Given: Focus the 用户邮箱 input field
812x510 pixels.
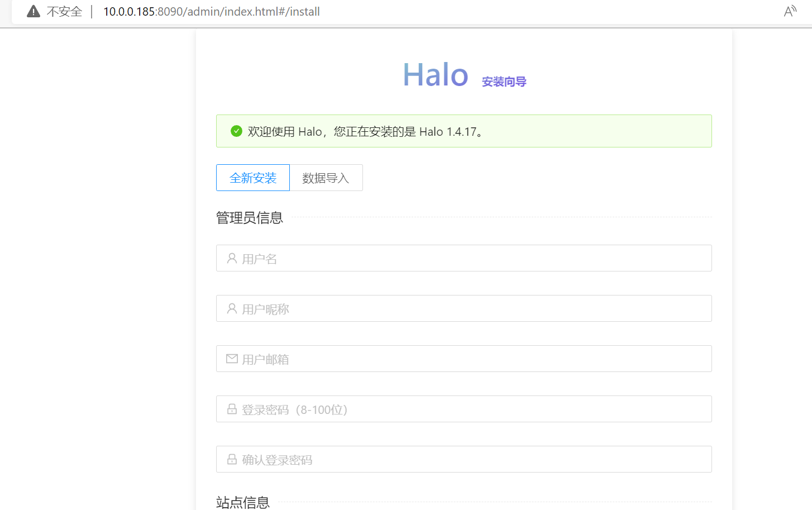Looking at the screenshot, I should click(464, 359).
